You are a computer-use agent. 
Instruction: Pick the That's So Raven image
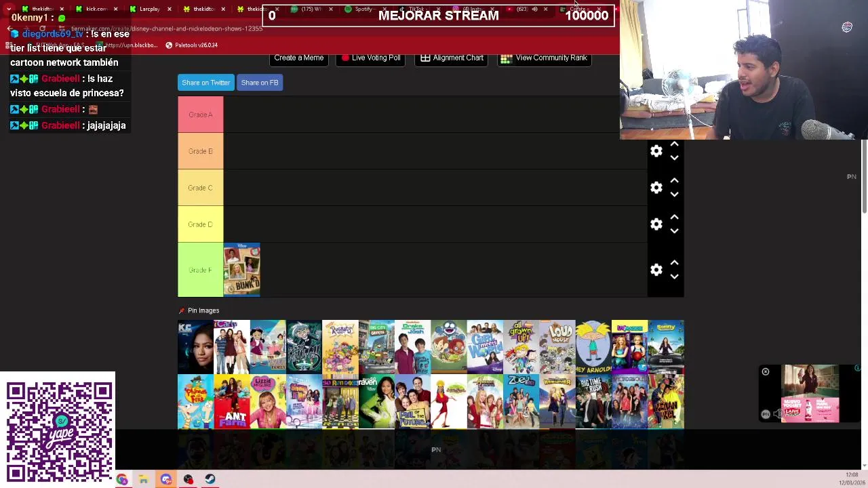376,401
